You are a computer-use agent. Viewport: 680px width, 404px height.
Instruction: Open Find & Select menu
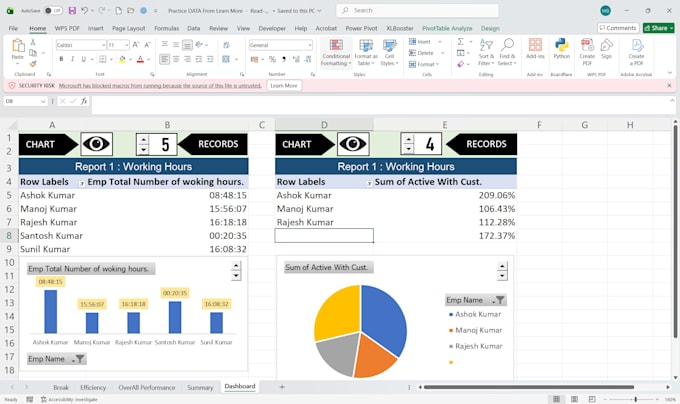pyautogui.click(x=507, y=53)
